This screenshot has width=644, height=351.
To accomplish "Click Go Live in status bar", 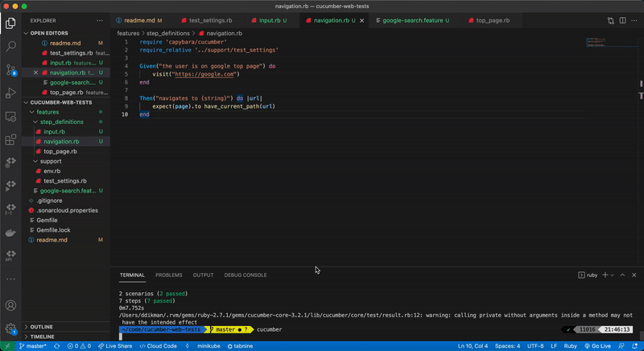I will 597,346.
